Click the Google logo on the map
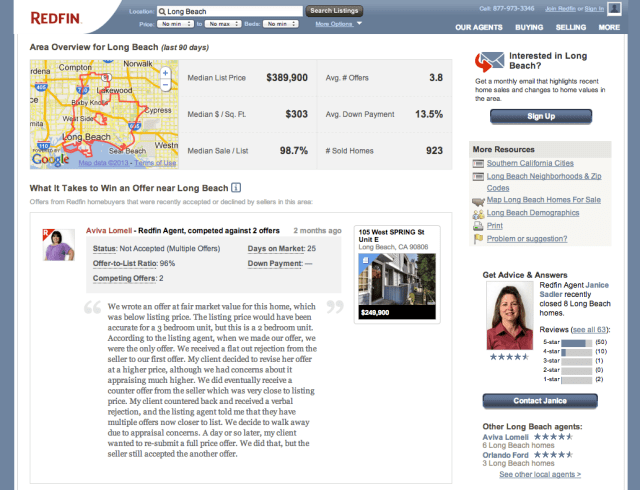The width and height of the screenshot is (640, 490). [50, 159]
